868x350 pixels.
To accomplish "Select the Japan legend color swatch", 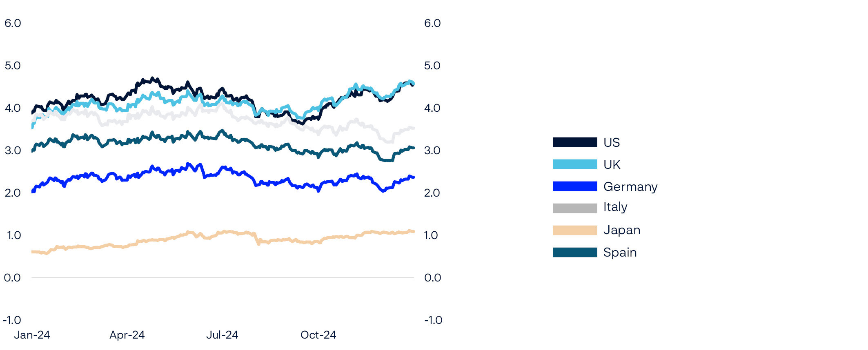I will click(x=574, y=230).
